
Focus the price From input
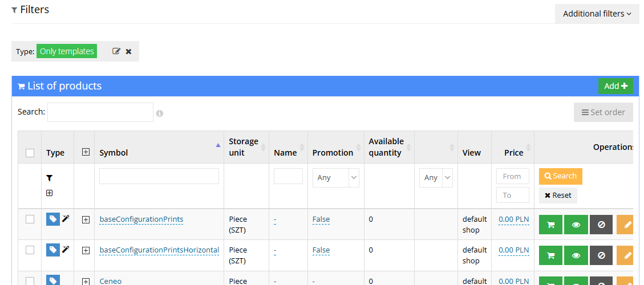[x=513, y=176]
